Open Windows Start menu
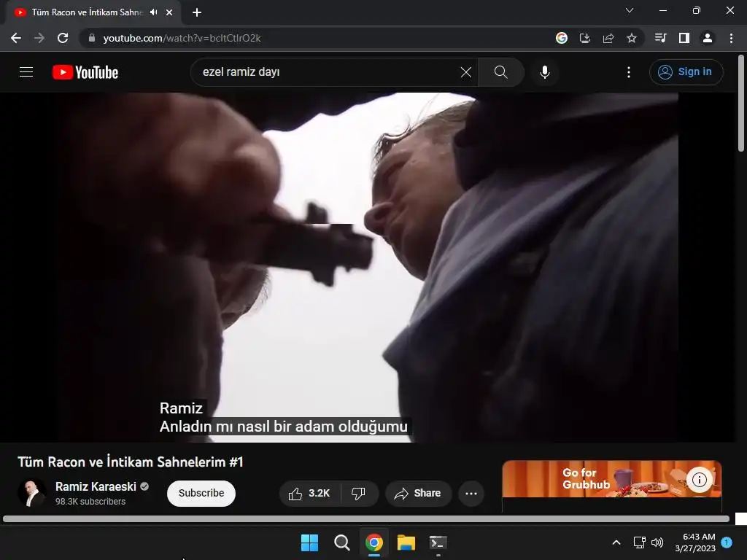 point(309,542)
